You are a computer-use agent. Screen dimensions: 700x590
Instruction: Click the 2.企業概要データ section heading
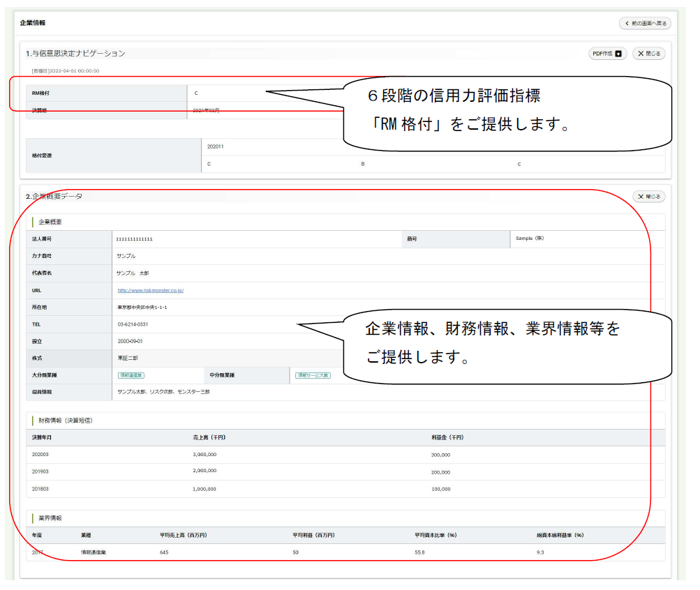click(x=54, y=197)
